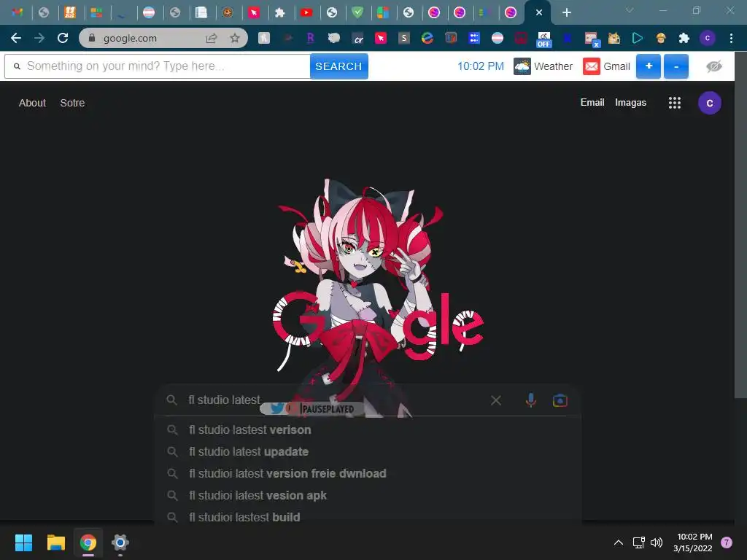Switch to the YouTube browser tab

point(306,12)
